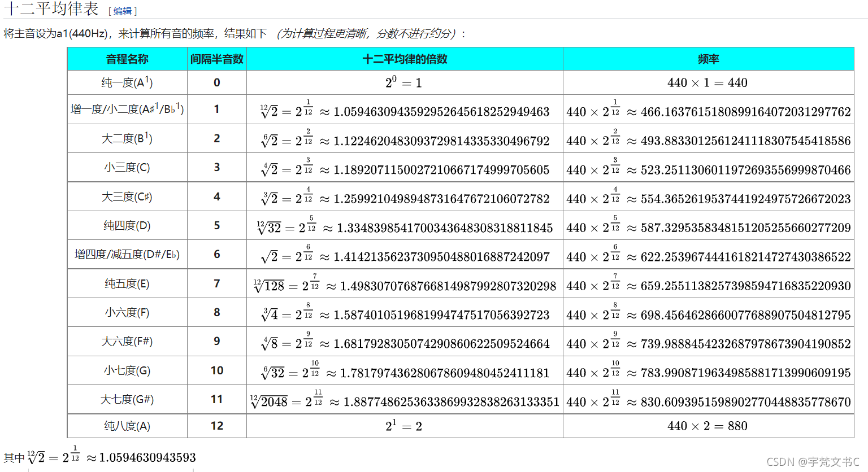The height and width of the screenshot is (472, 868).
Task: Click the italic note 为计算过程更清晰，分数不进行约分
Action: pos(367,34)
